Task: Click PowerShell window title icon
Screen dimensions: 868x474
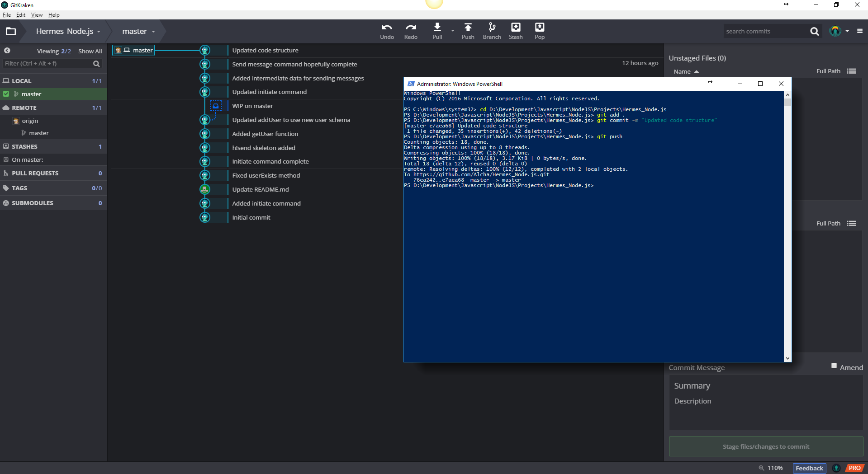Action: click(x=411, y=84)
